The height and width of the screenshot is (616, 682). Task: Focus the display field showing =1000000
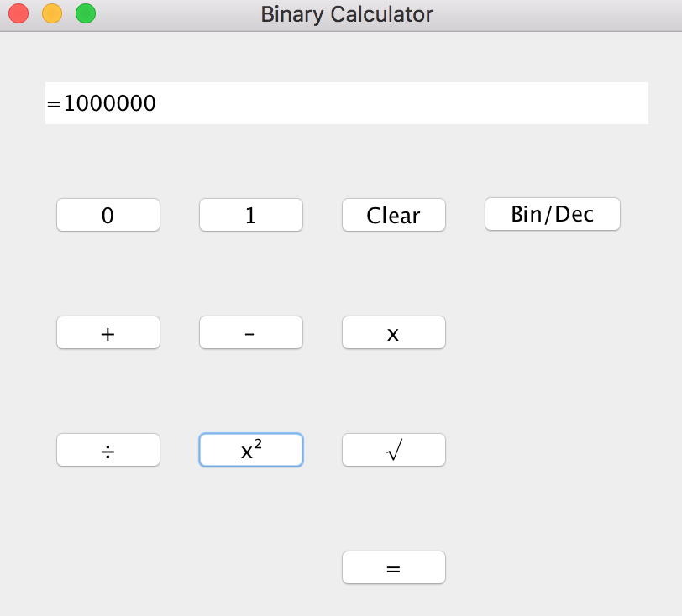click(x=347, y=103)
